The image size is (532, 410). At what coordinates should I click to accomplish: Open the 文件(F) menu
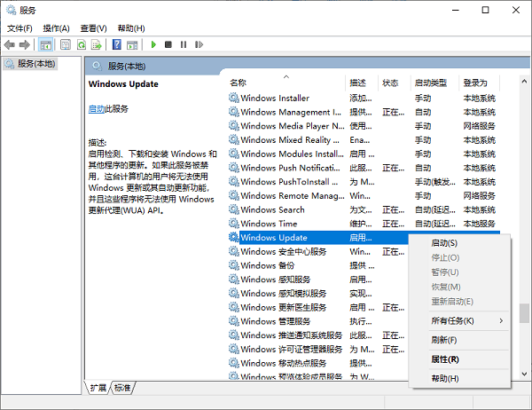[20, 28]
